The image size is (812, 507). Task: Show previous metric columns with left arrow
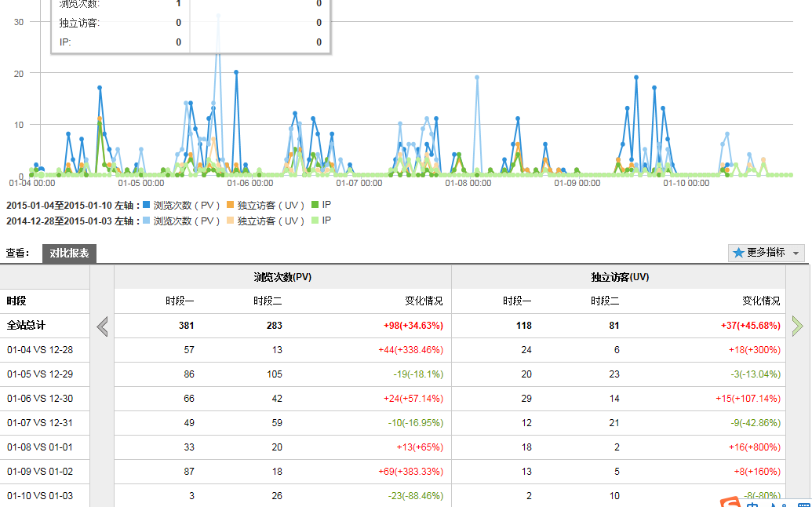[103, 326]
